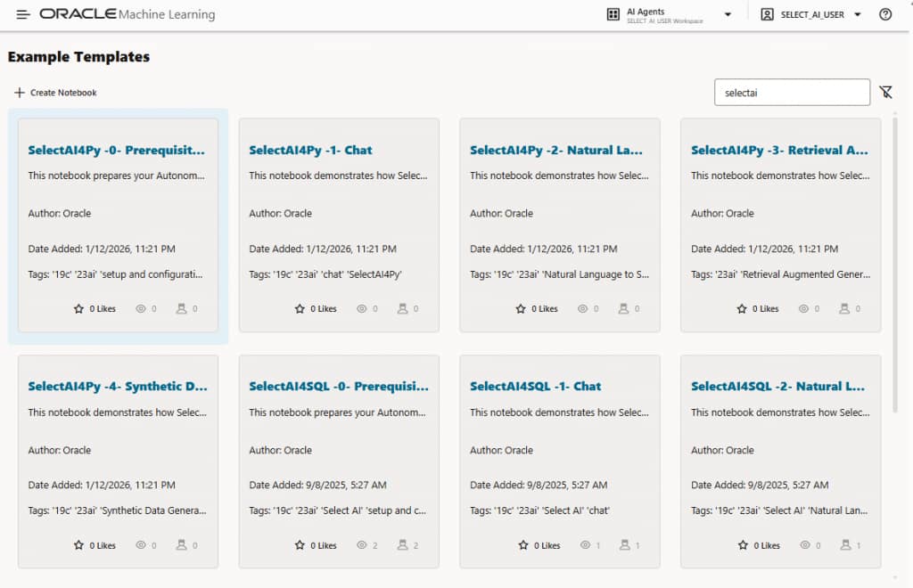Click usage icon on SelectAI4SQL -2- Natural card
The image size is (913, 588).
pos(844,545)
